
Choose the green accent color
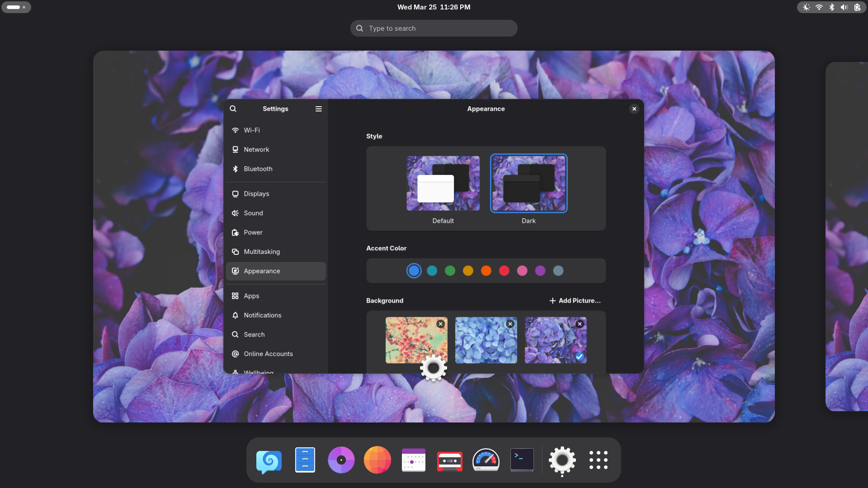(450, 271)
